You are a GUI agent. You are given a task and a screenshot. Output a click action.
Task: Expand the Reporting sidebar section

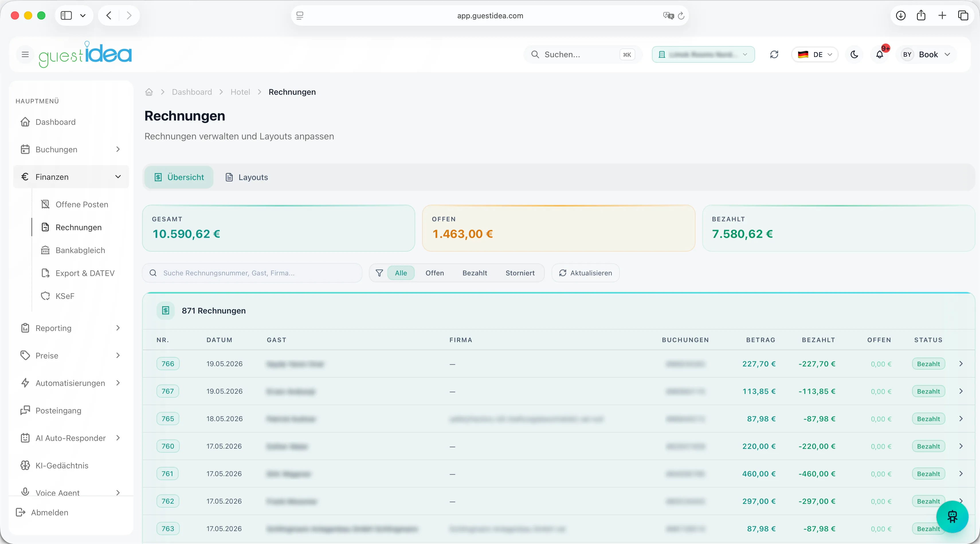pos(71,328)
